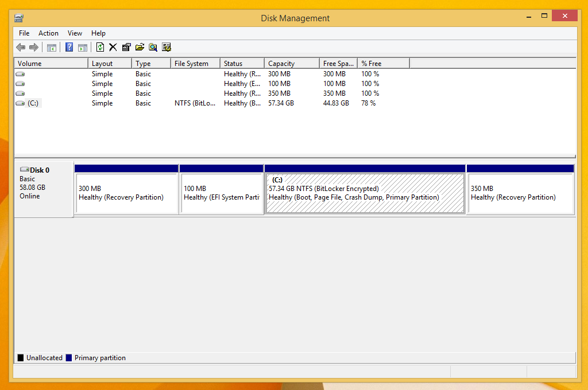This screenshot has width=588, height=390.
Task: Click the Healthy (E... status cell
Action: pyautogui.click(x=242, y=84)
